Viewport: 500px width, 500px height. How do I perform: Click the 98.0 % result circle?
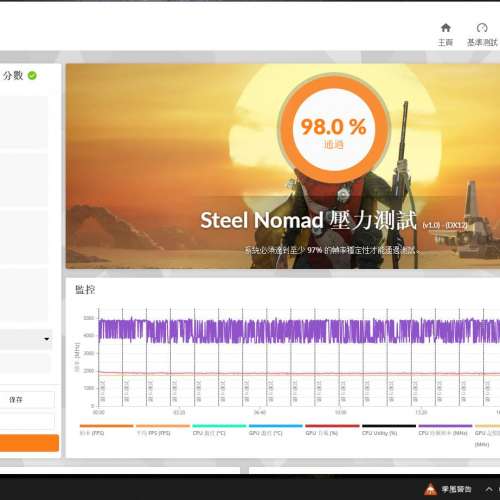[x=334, y=128]
